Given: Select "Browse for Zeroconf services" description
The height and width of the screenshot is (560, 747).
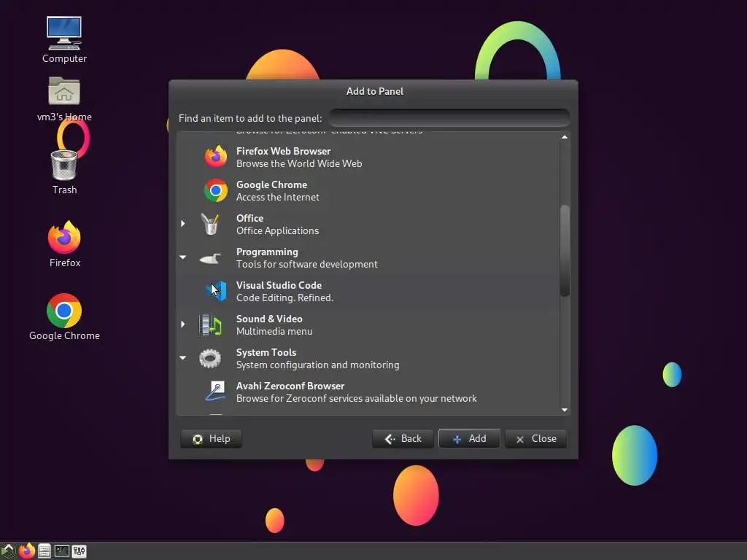Looking at the screenshot, I should coord(356,399).
